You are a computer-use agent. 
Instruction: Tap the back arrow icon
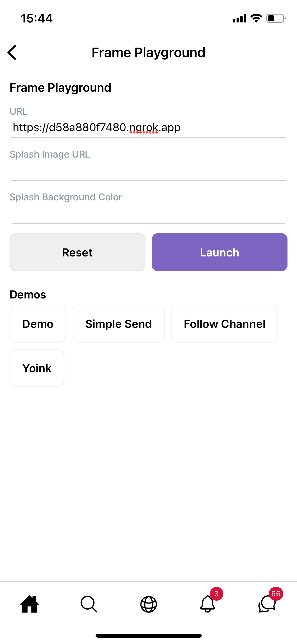coord(12,52)
